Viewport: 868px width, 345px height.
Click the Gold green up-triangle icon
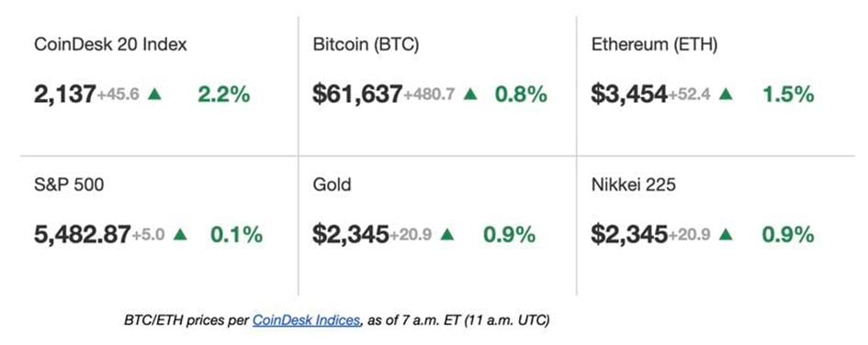(447, 234)
